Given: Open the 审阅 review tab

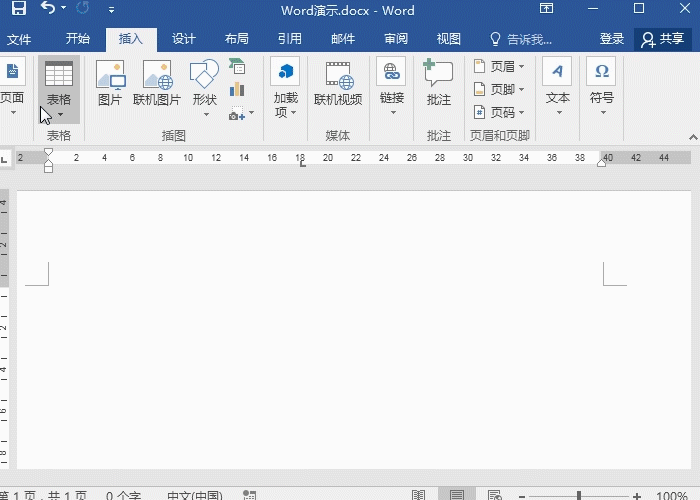Looking at the screenshot, I should [395, 39].
